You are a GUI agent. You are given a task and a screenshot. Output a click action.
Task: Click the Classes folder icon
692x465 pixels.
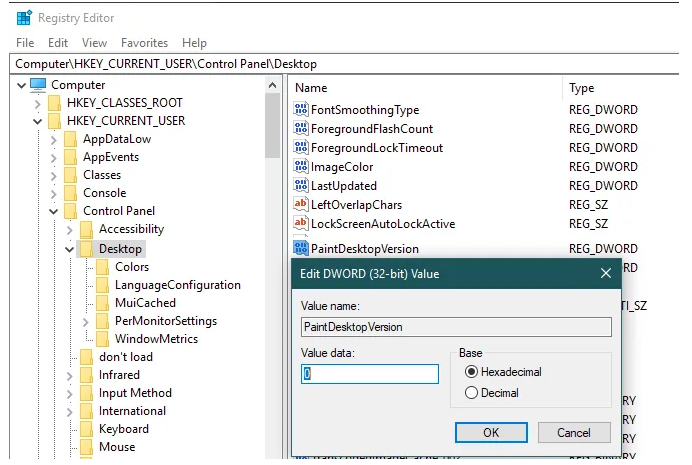pos(71,175)
